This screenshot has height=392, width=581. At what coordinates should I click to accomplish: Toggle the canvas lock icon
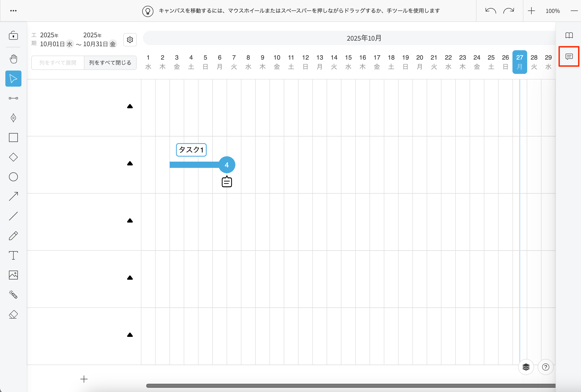[x=13, y=36]
